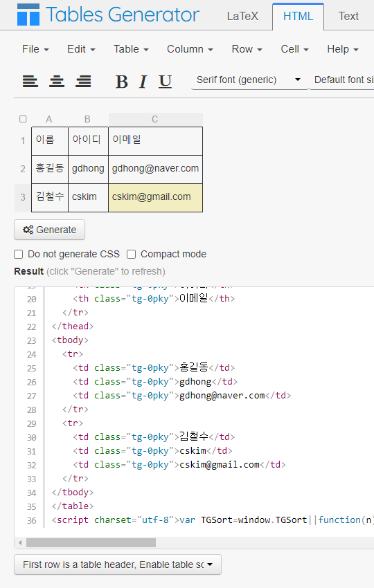Click the horizontal scrollbar thumb in result
The height and width of the screenshot is (588, 374).
coord(91,542)
